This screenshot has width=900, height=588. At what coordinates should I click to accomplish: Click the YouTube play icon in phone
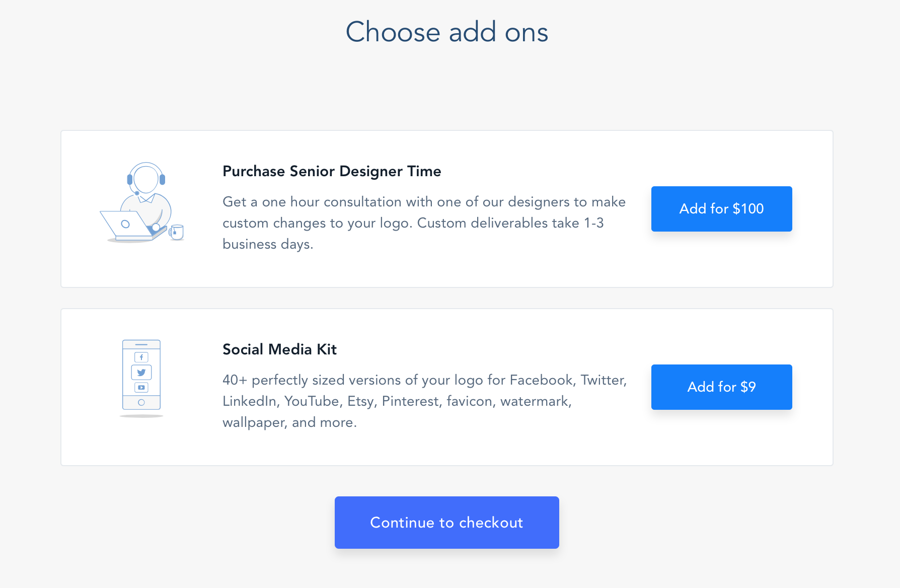tap(141, 388)
